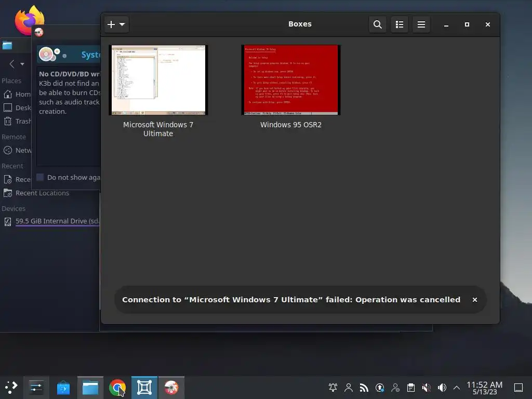Open the new box plus dropdown in Boxes
Viewport: 532px width, 399px height.
coord(116,24)
